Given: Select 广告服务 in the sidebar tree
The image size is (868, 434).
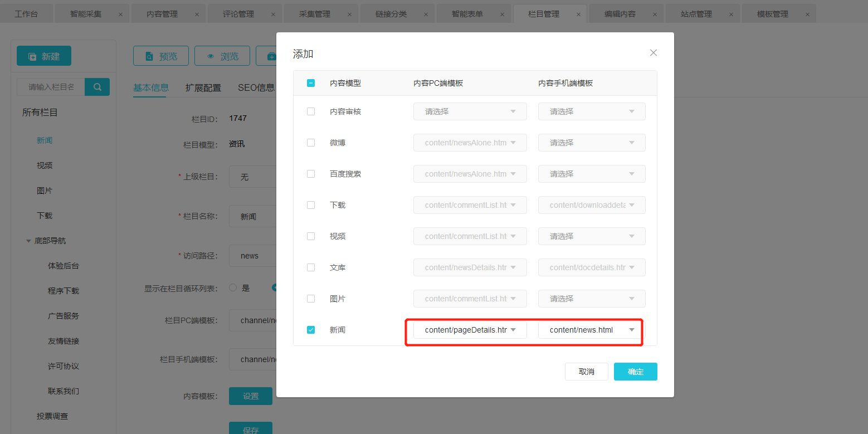Looking at the screenshot, I should tap(64, 316).
